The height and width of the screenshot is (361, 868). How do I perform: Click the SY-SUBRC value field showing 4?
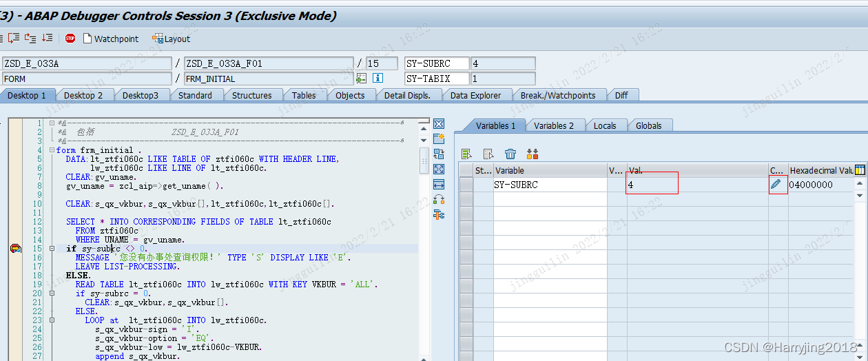pyautogui.click(x=502, y=63)
